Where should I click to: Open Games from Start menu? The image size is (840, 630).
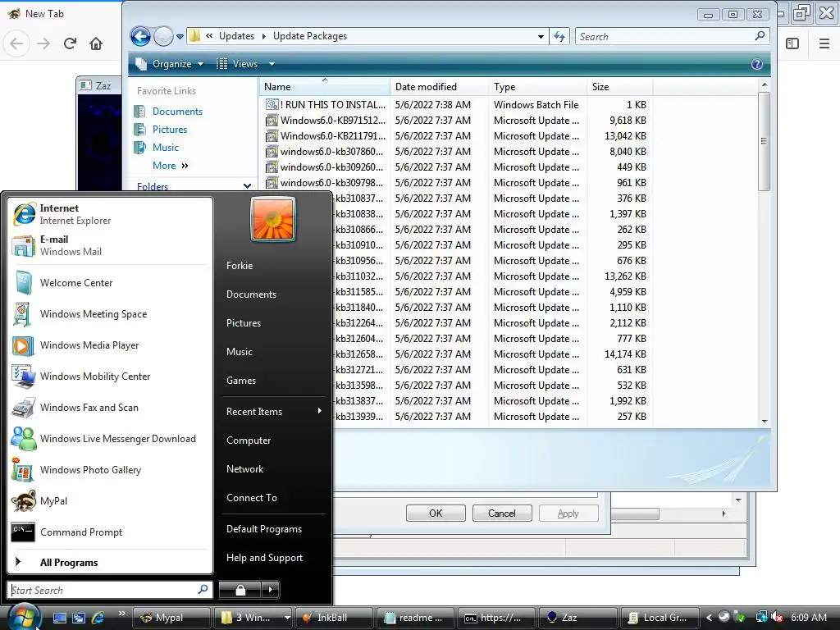274,381
